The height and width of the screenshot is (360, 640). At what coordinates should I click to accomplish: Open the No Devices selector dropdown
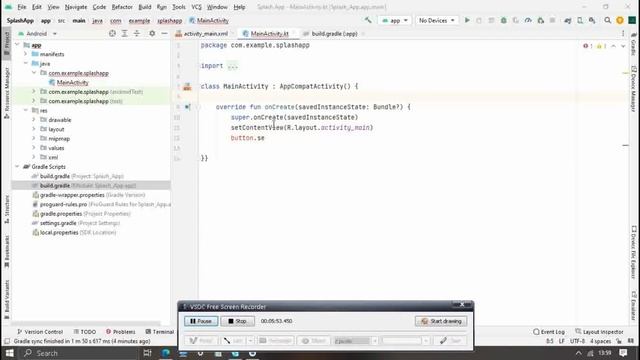(x=436, y=20)
